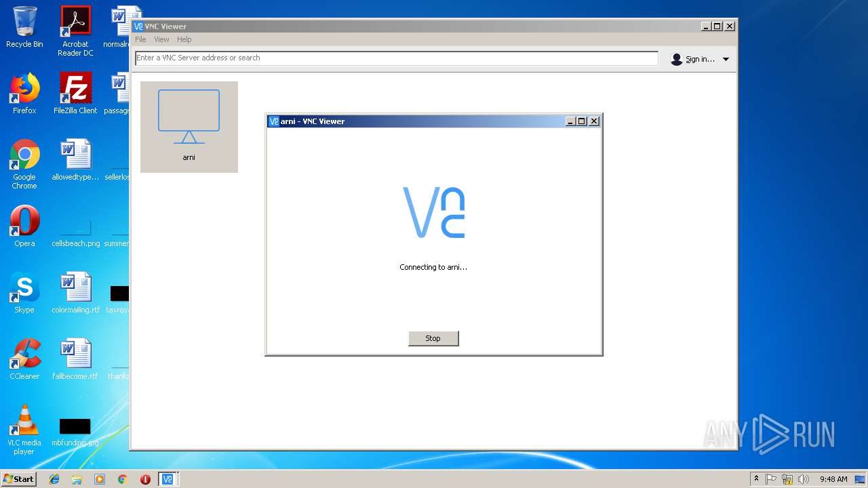Select the Skype desktop icon

click(x=24, y=293)
